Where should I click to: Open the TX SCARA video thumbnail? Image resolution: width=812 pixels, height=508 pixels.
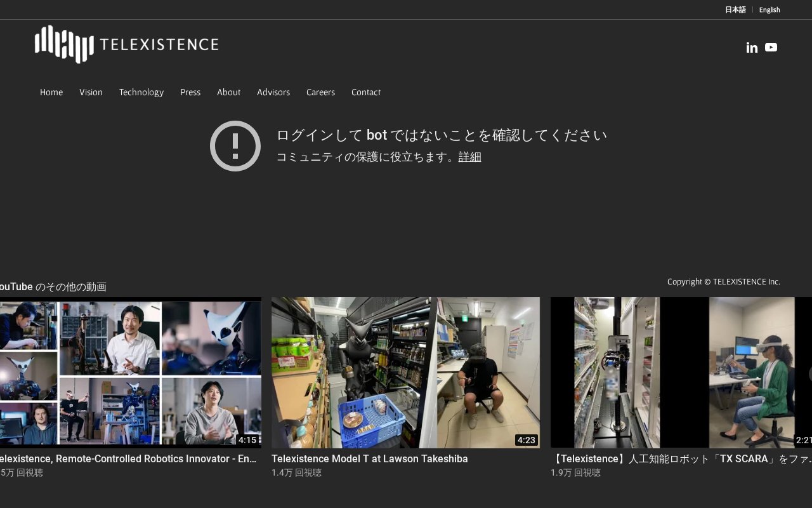coord(681,373)
